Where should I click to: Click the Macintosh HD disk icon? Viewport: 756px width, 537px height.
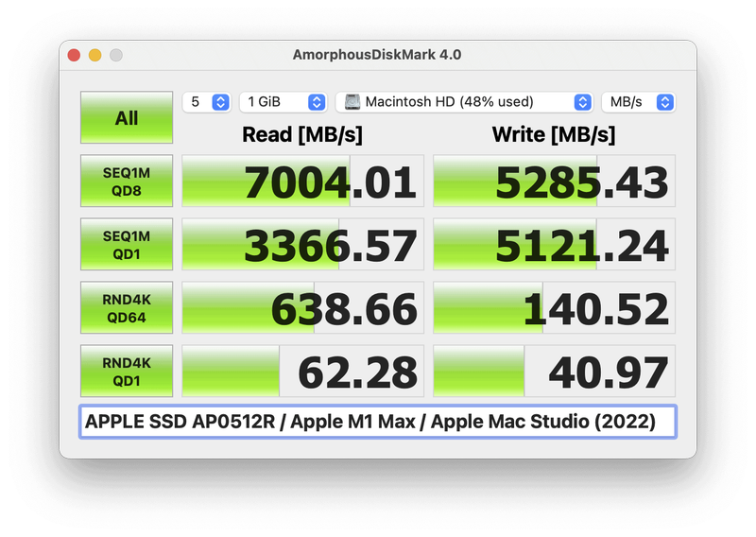352,102
